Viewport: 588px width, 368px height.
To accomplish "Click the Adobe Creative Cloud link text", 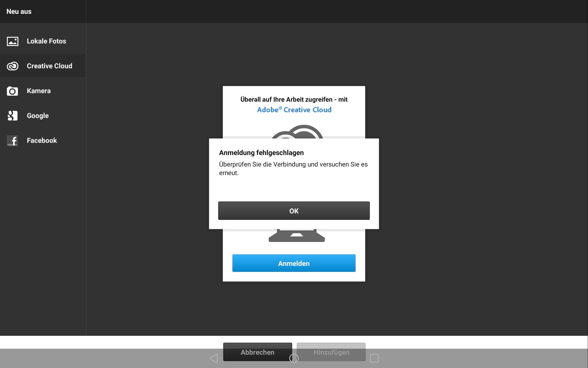I will (x=294, y=110).
